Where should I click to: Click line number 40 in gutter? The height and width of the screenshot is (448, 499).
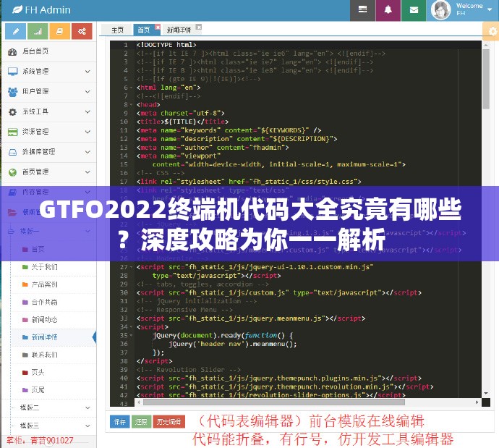(124, 379)
